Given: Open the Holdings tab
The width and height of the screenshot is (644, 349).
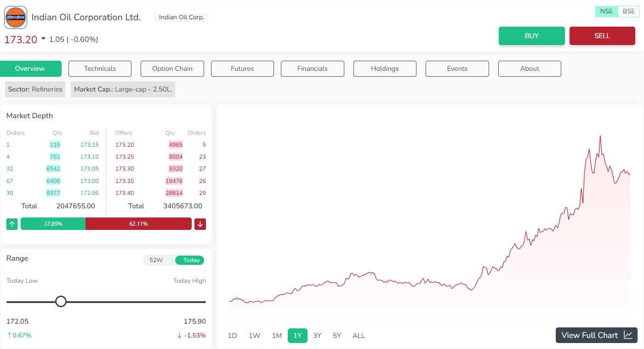Looking at the screenshot, I should 385,69.
